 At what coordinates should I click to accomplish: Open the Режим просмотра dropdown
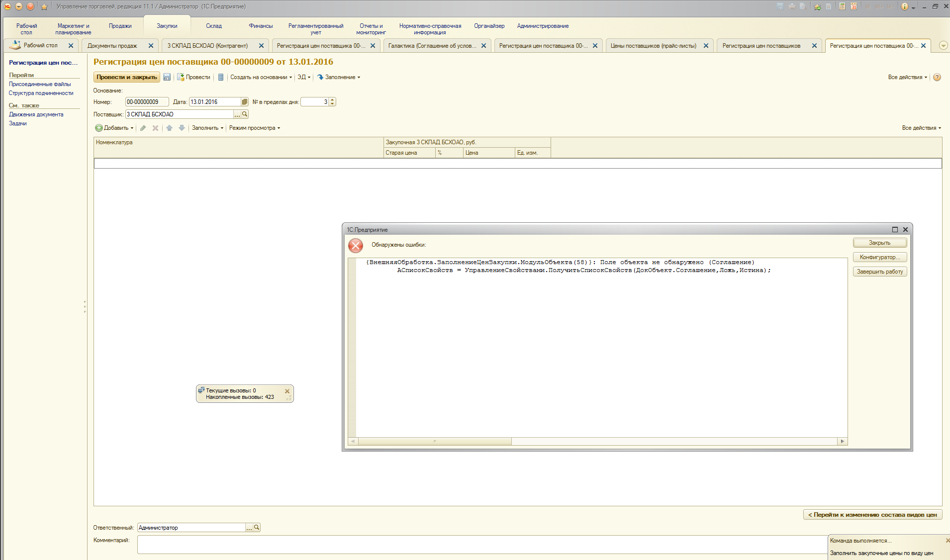click(255, 128)
